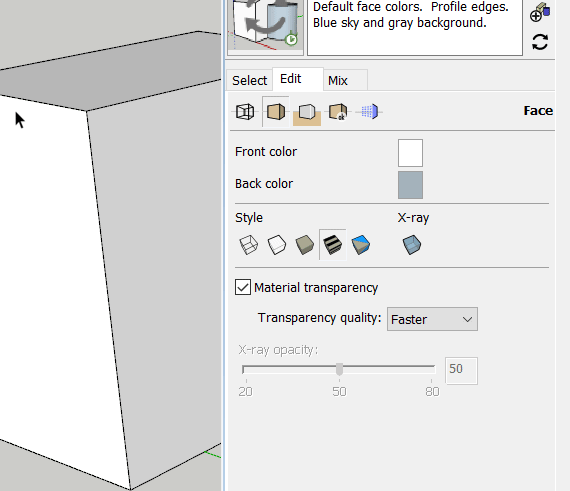Open Watermark settings icon
This screenshot has width=570, height=491.
[338, 112]
